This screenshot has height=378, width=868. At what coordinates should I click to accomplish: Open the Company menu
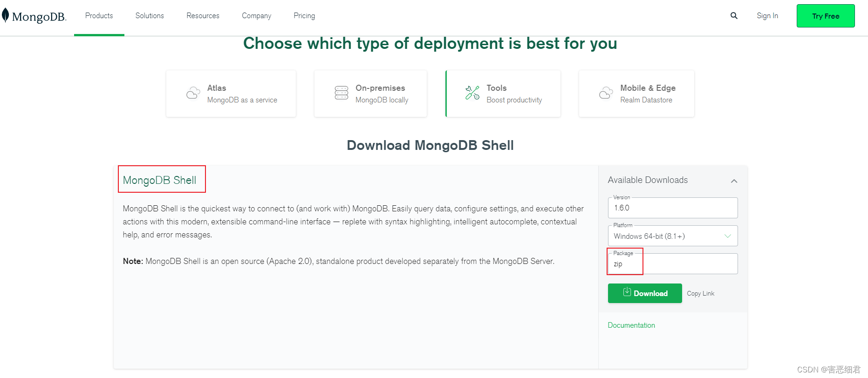point(256,16)
